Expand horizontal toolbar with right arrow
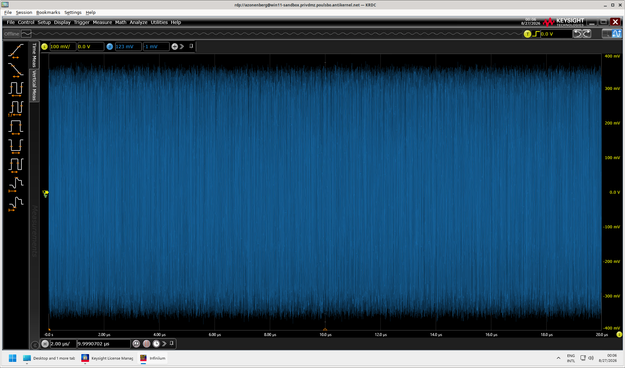 164,343
